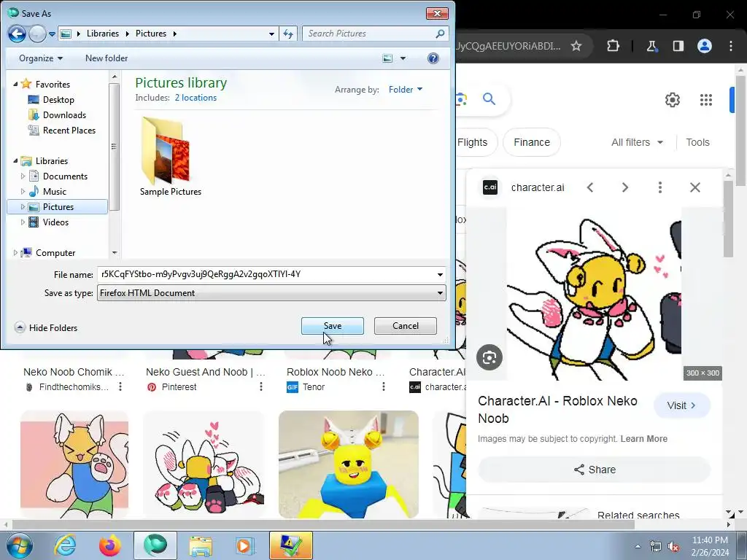Launch Internet Explorer from taskbar
This screenshot has width=747, height=560.
65,545
